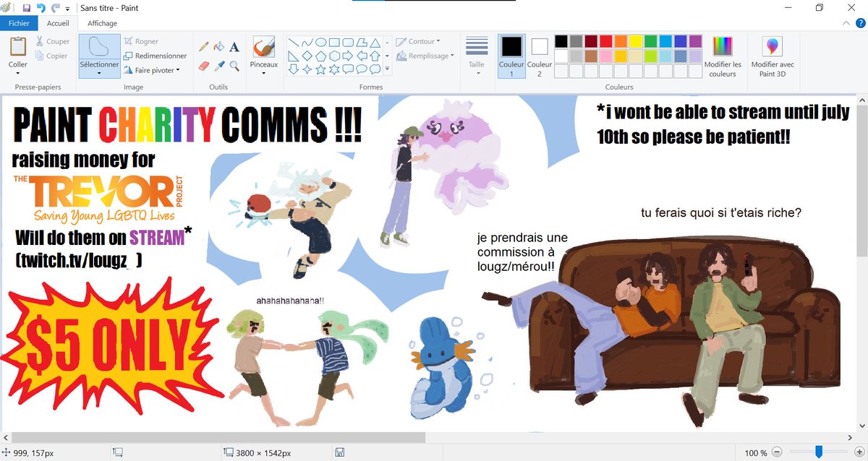Screen dimensions: 868x461
Task: Expand the Faire pivoter menu
Action: click(152, 70)
